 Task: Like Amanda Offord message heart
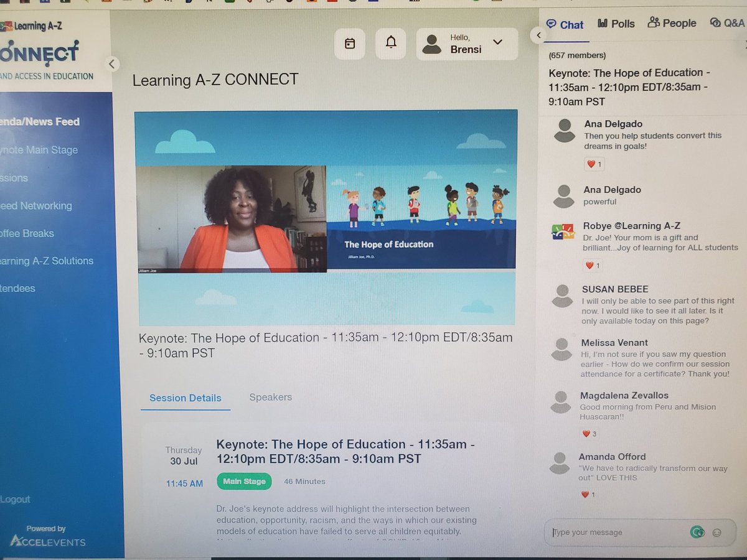coord(588,495)
